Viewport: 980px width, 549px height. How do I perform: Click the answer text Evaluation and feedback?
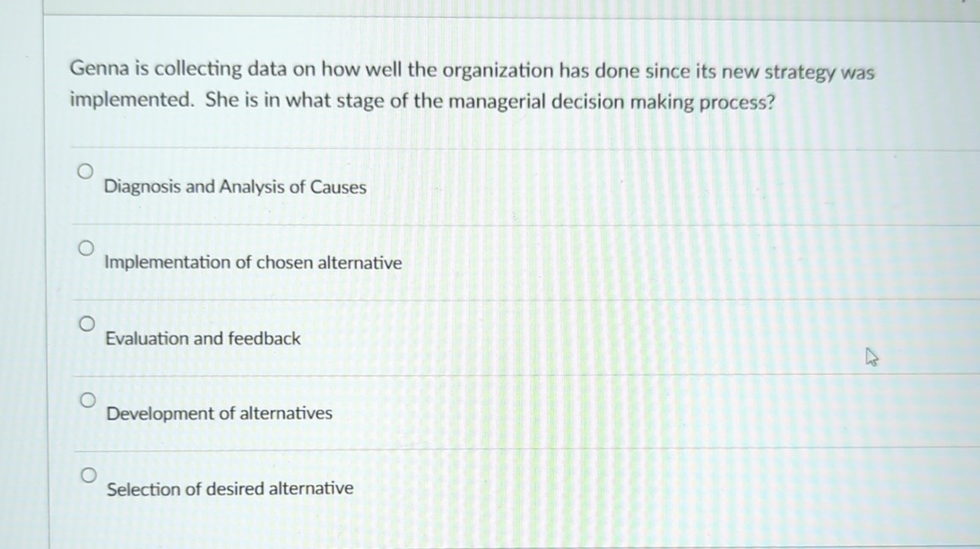(203, 338)
